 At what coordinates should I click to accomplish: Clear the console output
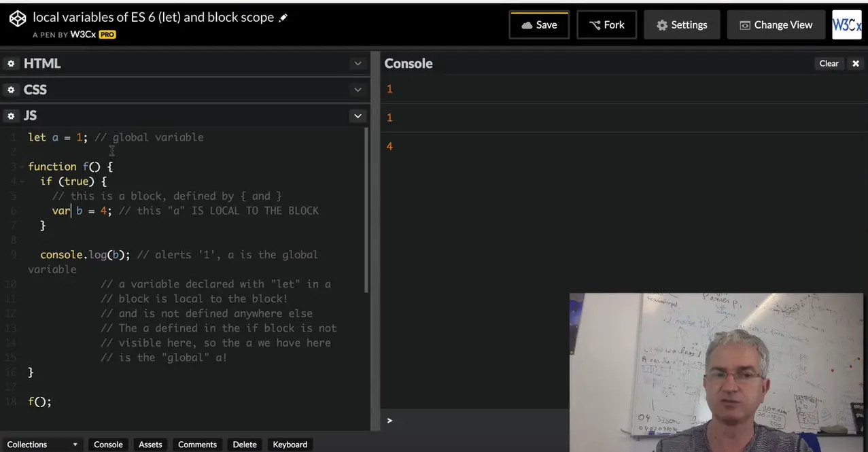829,63
